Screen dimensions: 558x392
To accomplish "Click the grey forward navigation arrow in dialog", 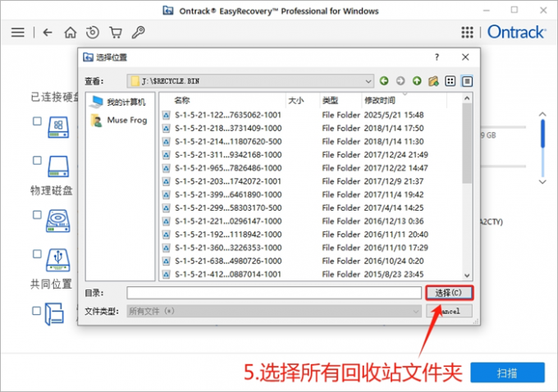I will [x=400, y=81].
